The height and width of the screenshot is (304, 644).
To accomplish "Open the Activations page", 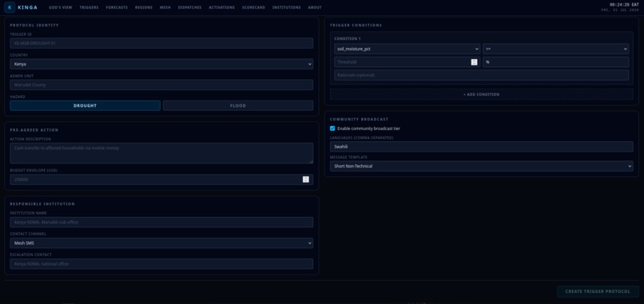I will point(222,7).
